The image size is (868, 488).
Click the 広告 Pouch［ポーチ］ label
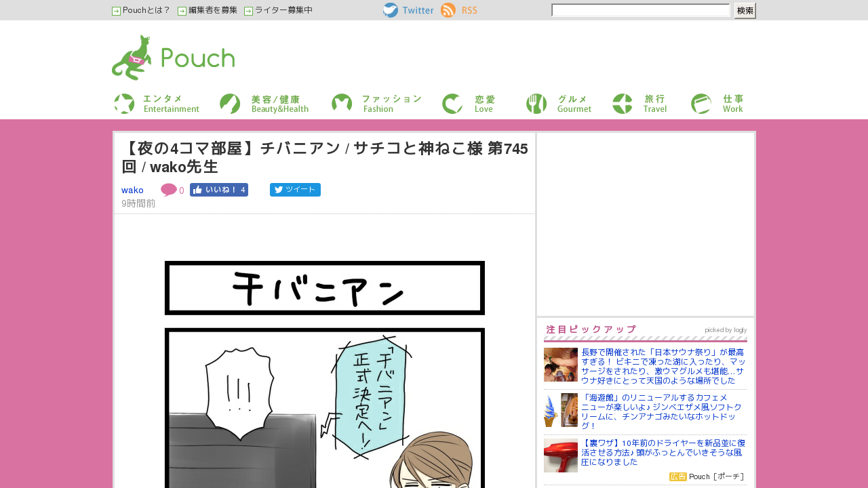pyautogui.click(x=707, y=476)
